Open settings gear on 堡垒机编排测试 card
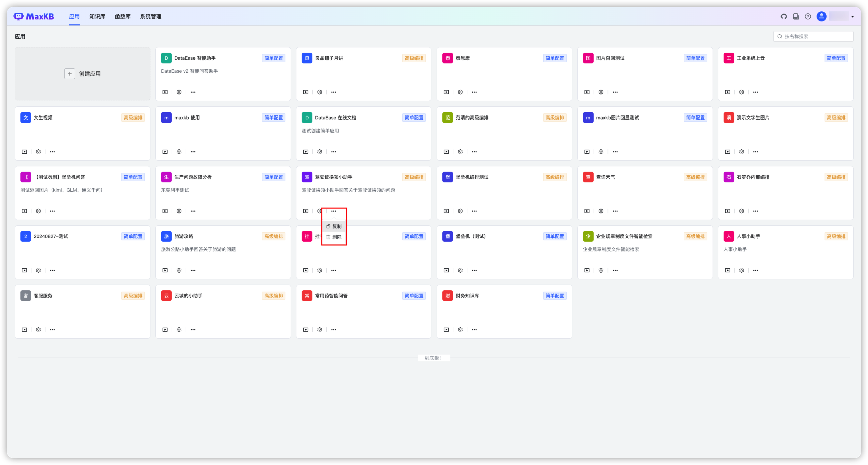Image resolution: width=868 pixels, height=465 pixels. 460,211
